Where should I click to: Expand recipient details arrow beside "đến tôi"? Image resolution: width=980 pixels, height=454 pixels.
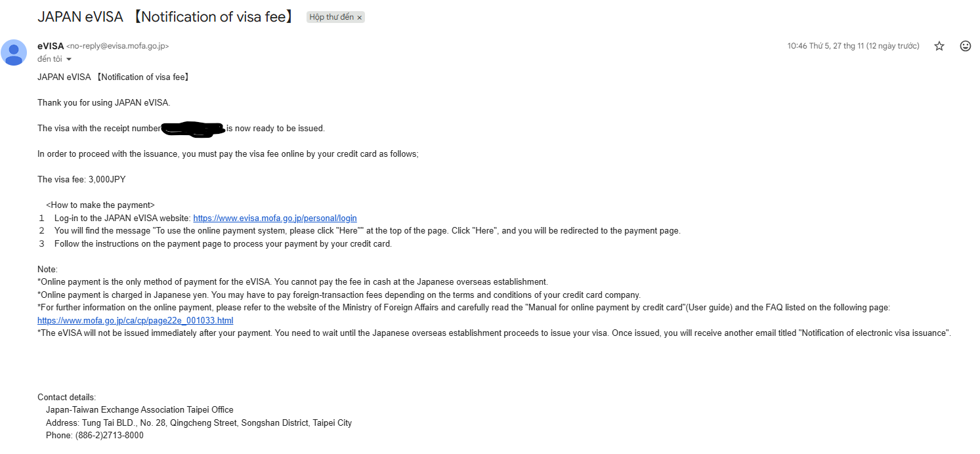point(69,60)
